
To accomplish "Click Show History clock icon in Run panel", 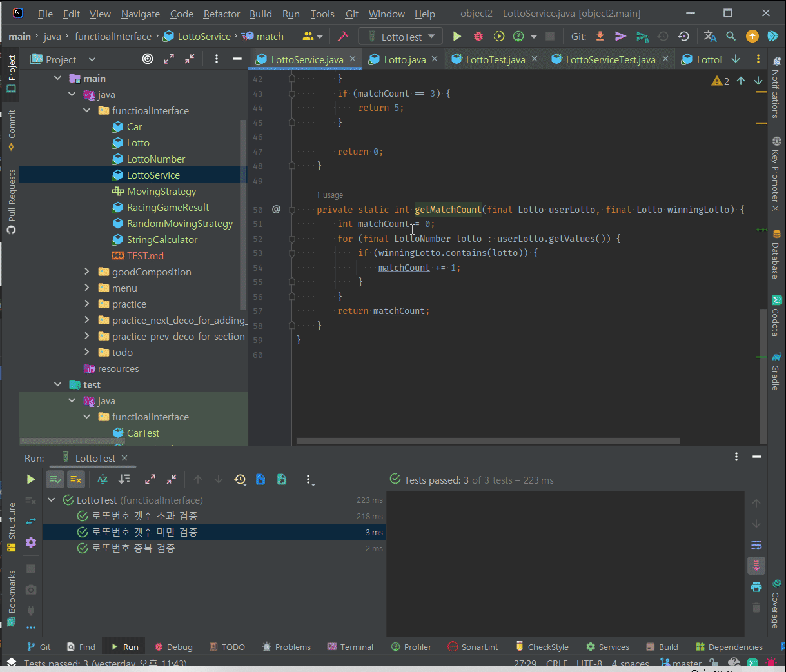I will click(240, 479).
